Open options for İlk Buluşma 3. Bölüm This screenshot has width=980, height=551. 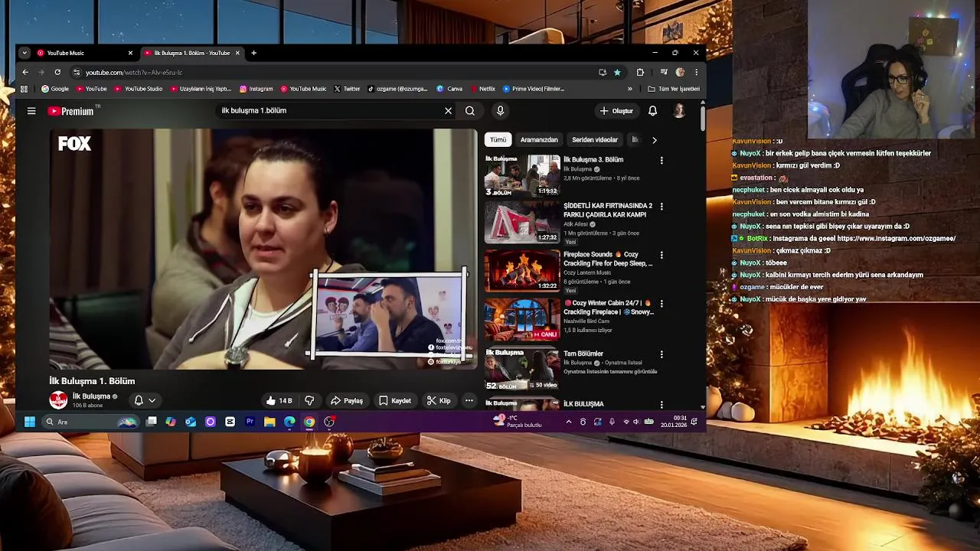[661, 161]
